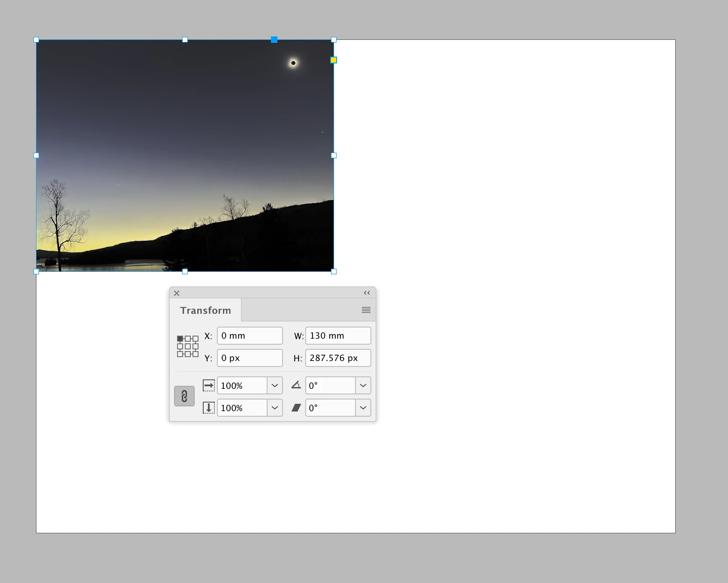Click the Scale X Percentage icon
Image resolution: width=728 pixels, height=583 pixels.
pos(209,385)
